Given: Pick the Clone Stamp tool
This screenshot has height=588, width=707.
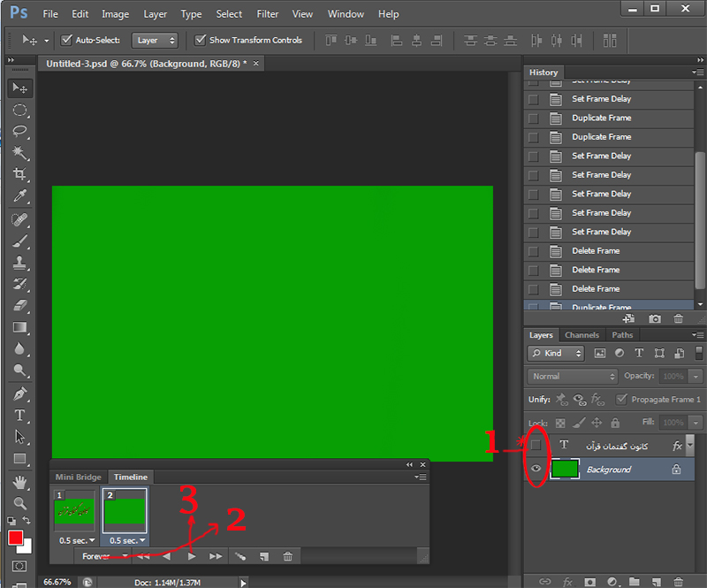Looking at the screenshot, I should click(19, 263).
